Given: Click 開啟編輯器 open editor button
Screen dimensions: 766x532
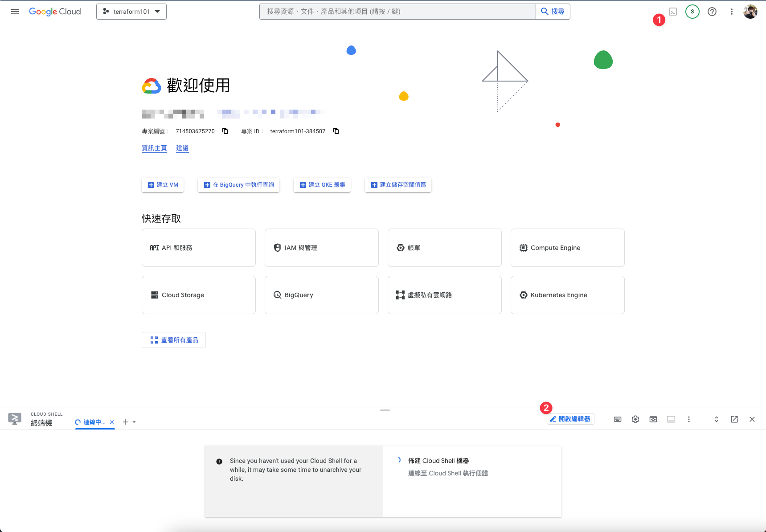Looking at the screenshot, I should [570, 419].
